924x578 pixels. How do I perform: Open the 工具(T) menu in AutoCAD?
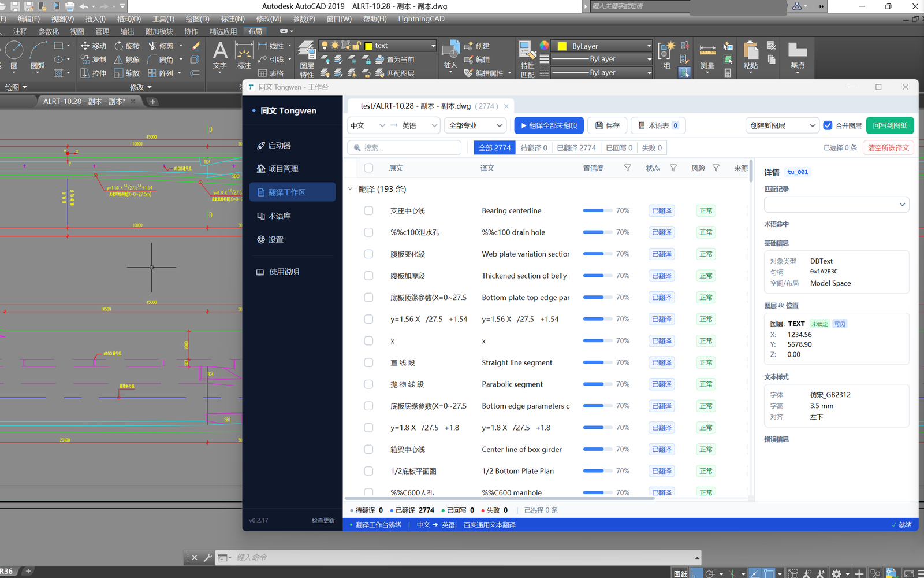[x=163, y=19]
